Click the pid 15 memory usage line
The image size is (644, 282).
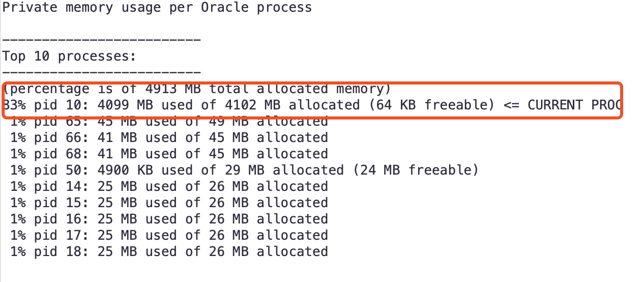tap(169, 203)
